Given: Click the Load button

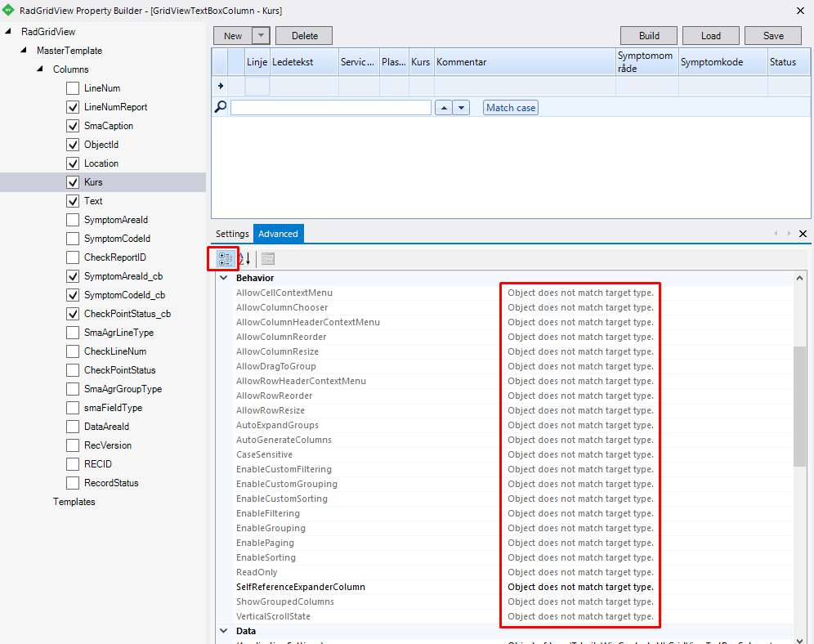Looking at the screenshot, I should (x=711, y=35).
